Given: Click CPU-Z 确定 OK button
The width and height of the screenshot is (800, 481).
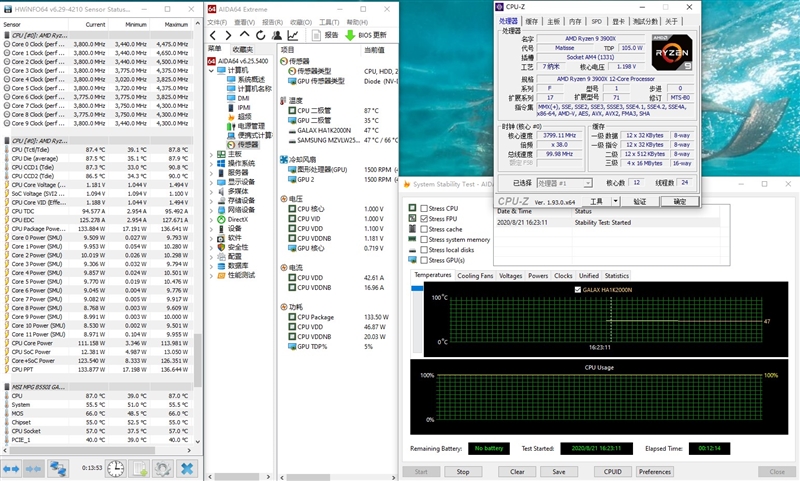Looking at the screenshot, I should [680, 201].
